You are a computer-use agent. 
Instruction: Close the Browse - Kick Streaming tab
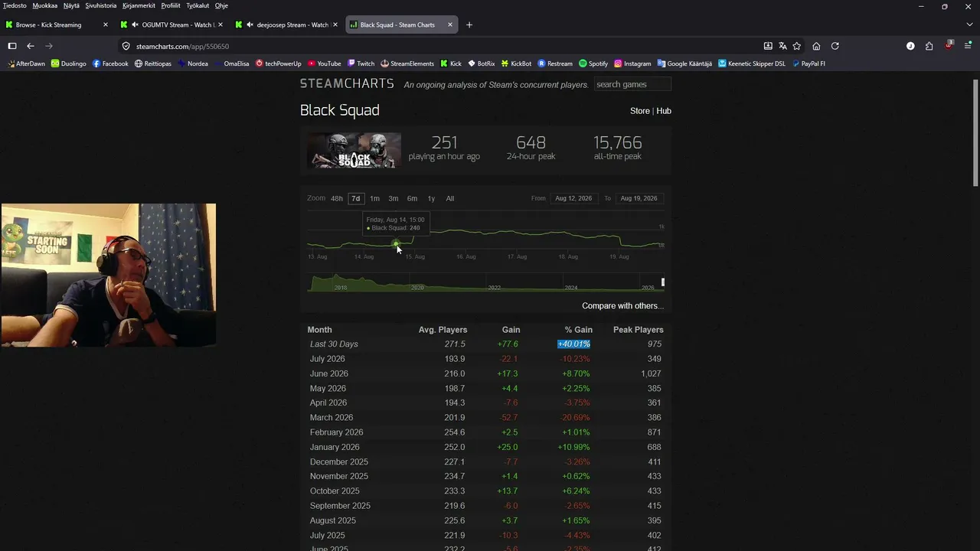tap(106, 24)
